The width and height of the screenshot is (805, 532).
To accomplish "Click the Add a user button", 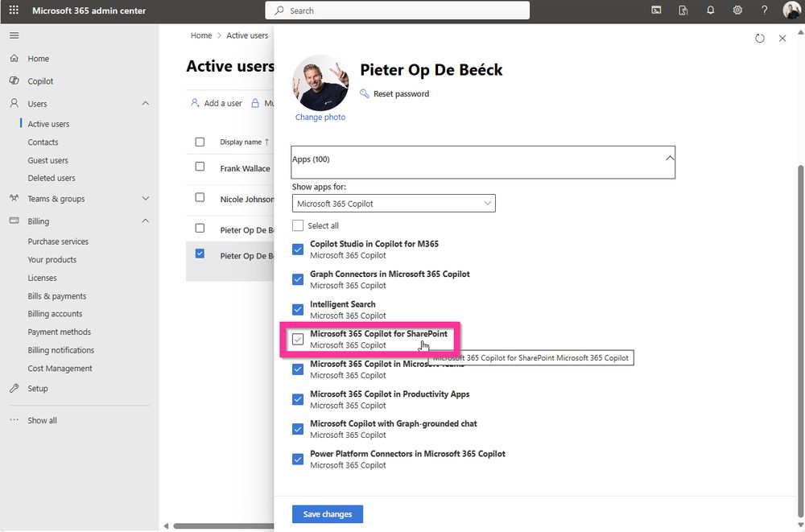I will tap(216, 103).
